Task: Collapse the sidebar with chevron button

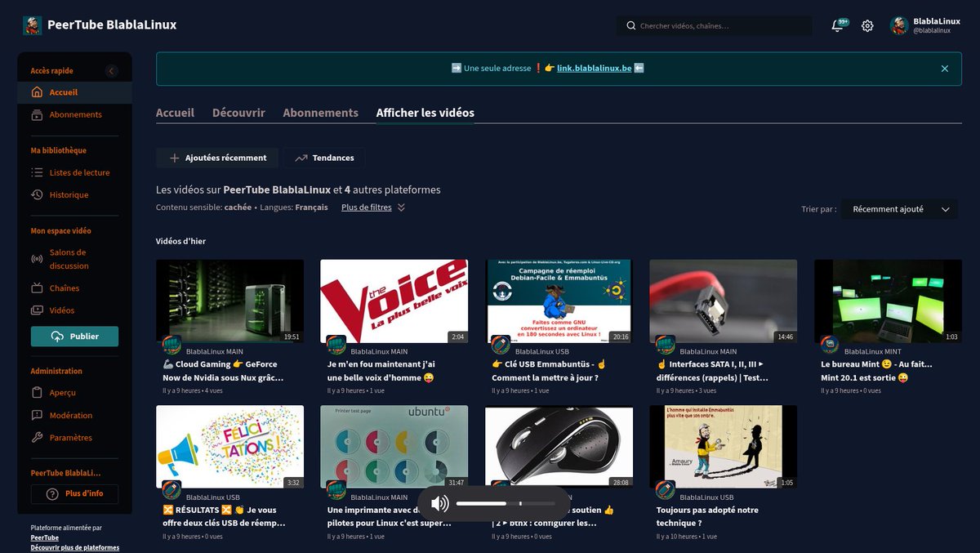Action: 112,71
